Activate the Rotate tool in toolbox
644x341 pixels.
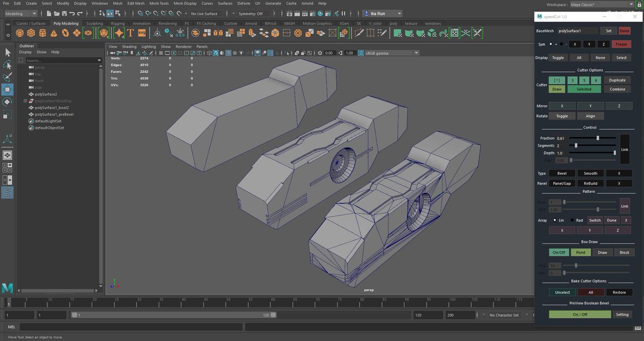(8, 102)
